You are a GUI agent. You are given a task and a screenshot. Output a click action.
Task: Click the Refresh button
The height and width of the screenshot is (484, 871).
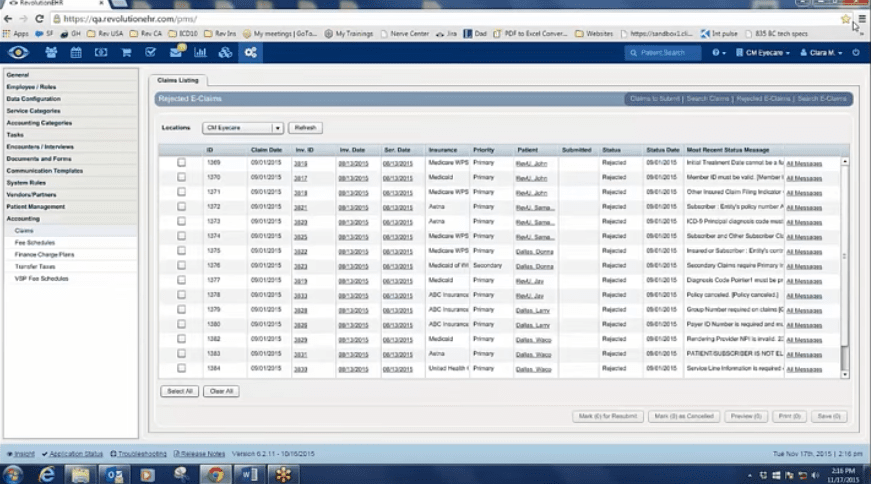305,128
